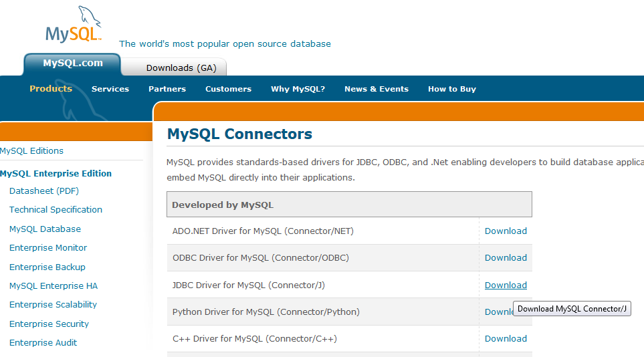The height and width of the screenshot is (357, 644).
Task: Click the Enterprise Backup link
Action: coord(47,267)
